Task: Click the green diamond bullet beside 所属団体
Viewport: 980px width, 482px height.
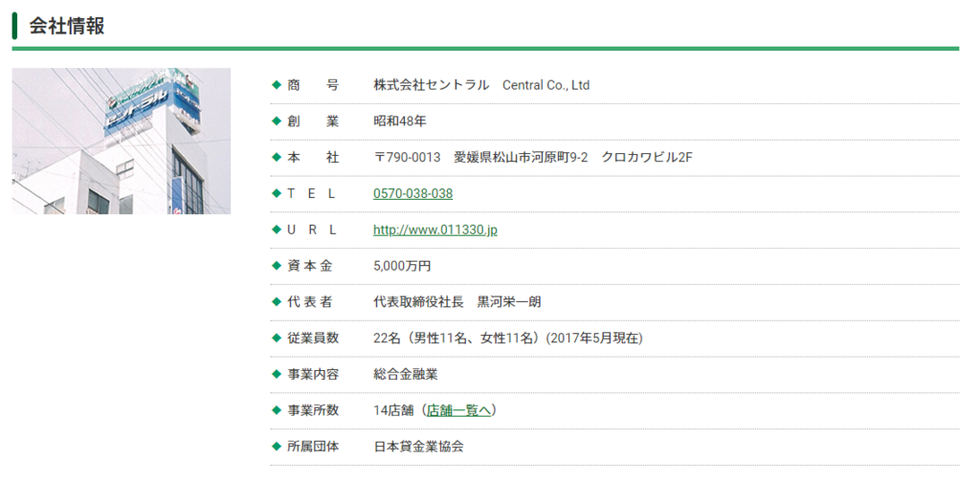Action: point(277,446)
